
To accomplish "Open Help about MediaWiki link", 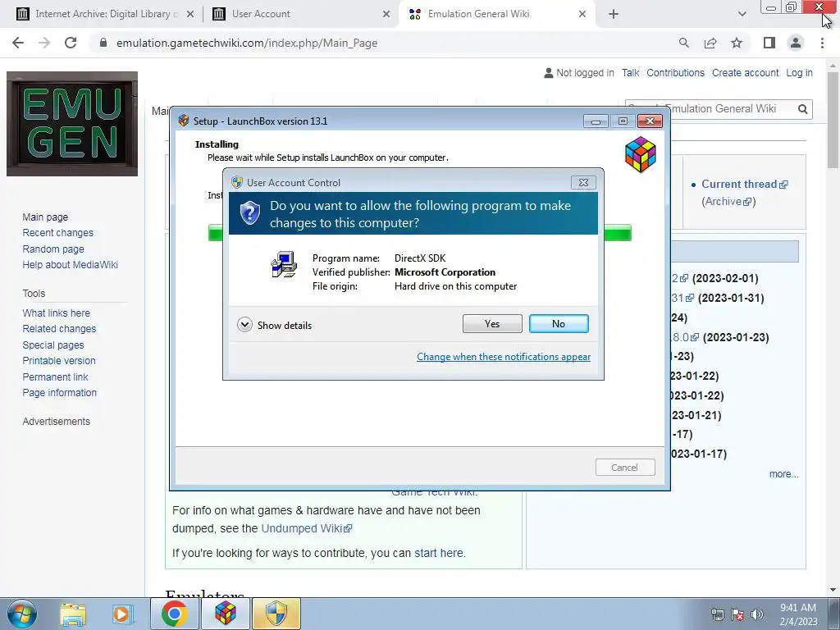I will (71, 265).
